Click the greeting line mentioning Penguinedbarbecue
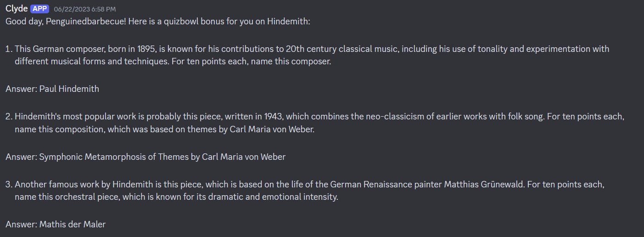 [158, 22]
